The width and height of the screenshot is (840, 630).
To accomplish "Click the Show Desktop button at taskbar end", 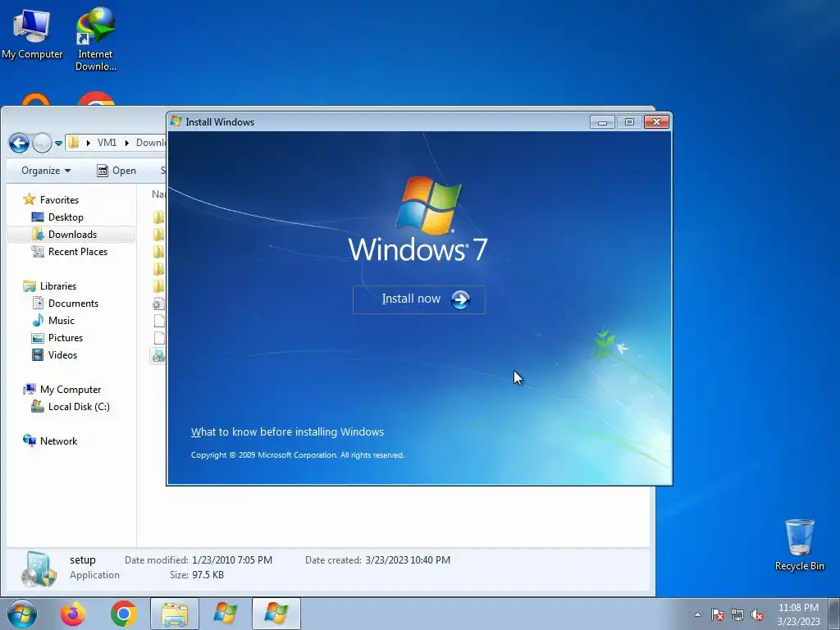I will pyautogui.click(x=834, y=614).
